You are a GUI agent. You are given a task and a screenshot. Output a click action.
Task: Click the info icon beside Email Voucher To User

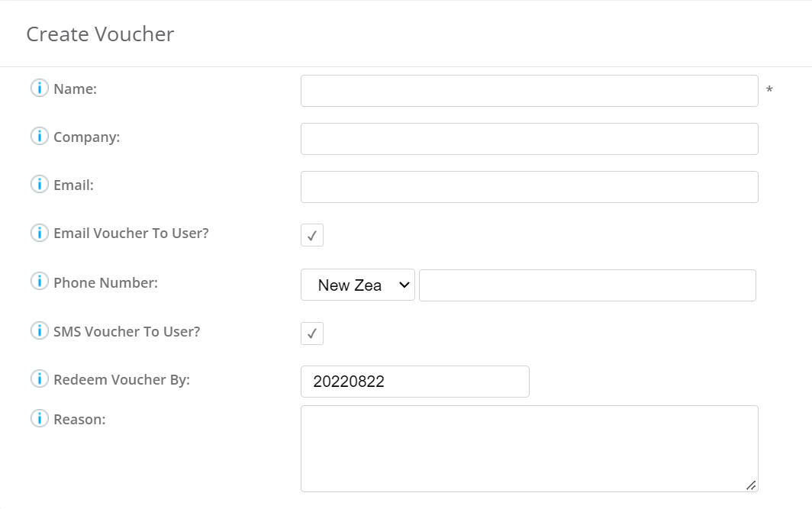(x=39, y=233)
